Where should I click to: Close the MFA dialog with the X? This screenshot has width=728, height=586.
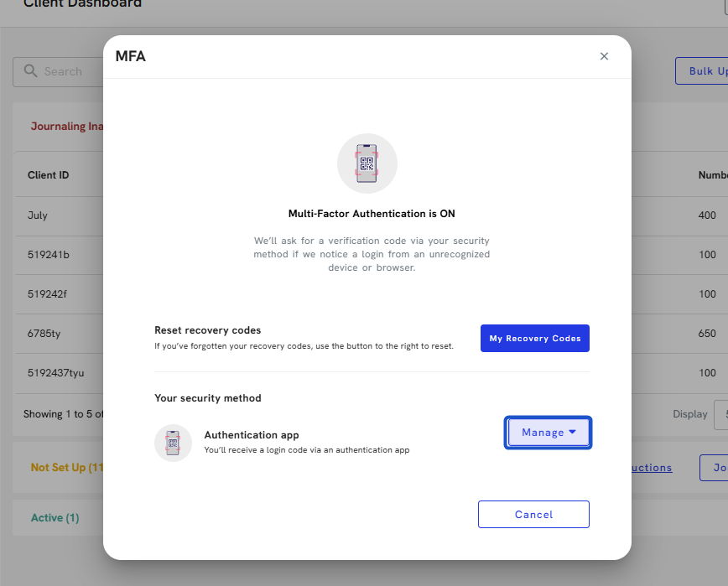click(x=604, y=56)
